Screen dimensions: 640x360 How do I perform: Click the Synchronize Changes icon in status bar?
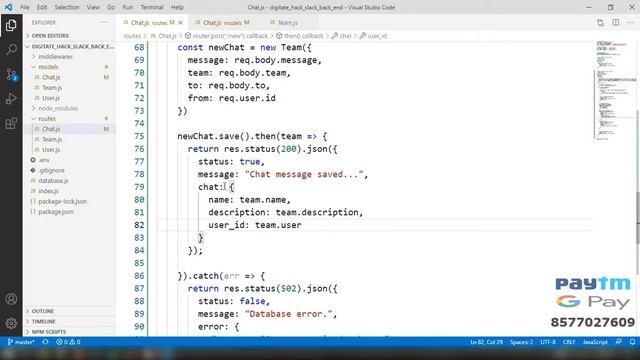pyautogui.click(x=45, y=342)
